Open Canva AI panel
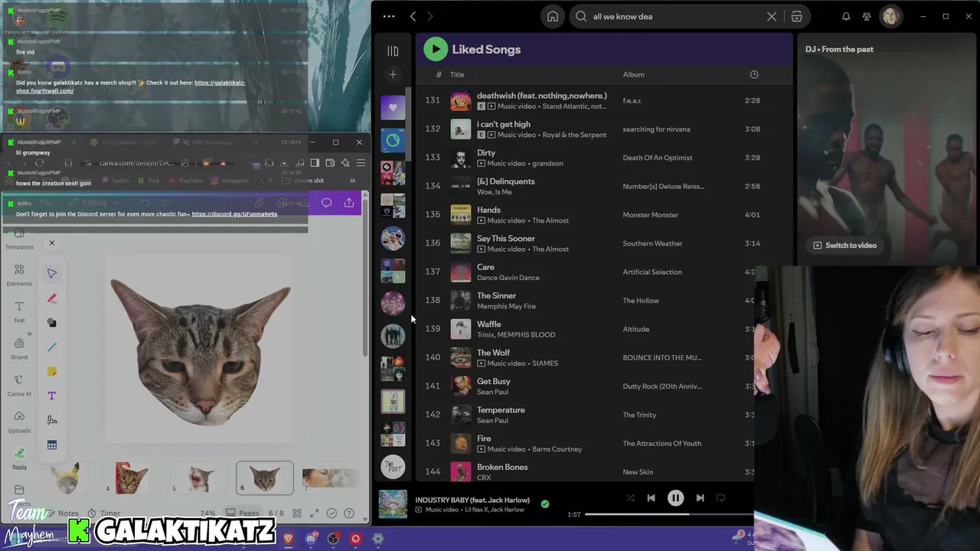The image size is (980, 551). click(19, 385)
